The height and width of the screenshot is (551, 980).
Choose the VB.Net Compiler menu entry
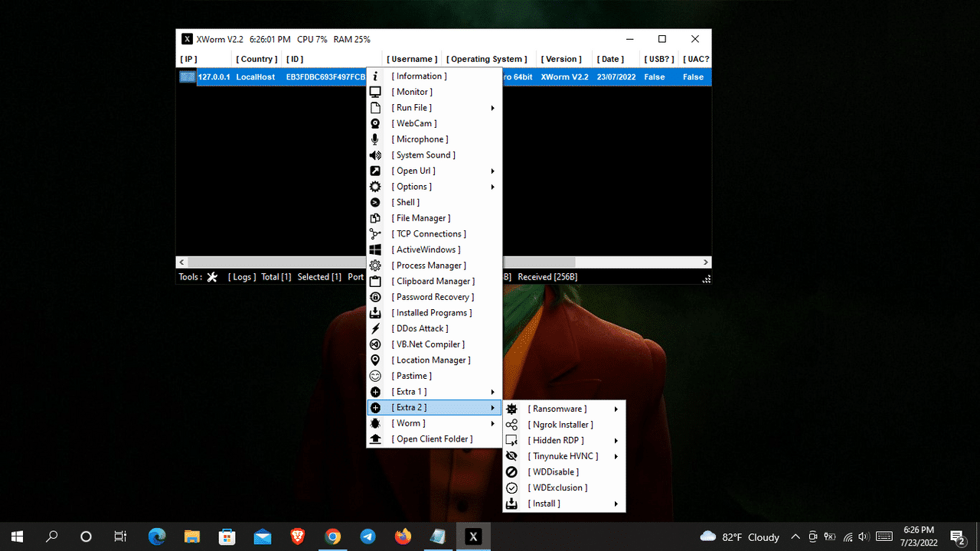point(430,344)
